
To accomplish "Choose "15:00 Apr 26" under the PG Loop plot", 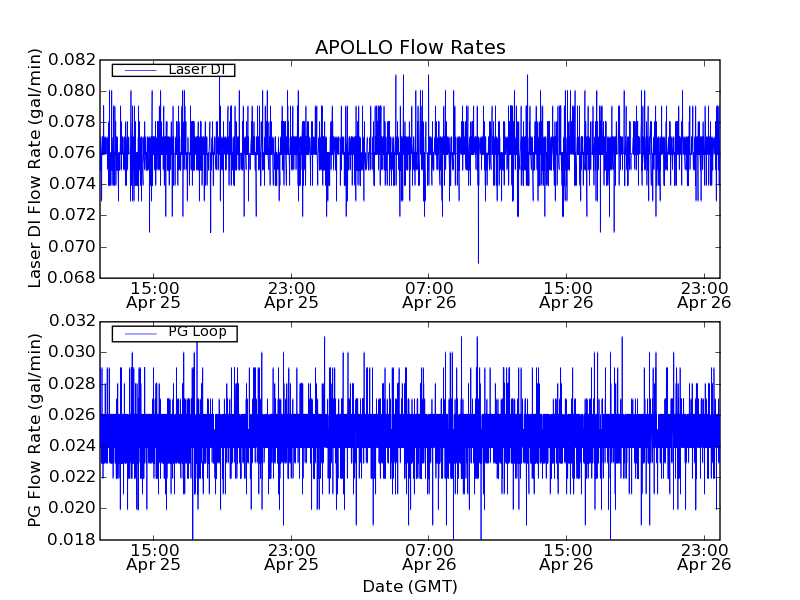I will 566,557.
